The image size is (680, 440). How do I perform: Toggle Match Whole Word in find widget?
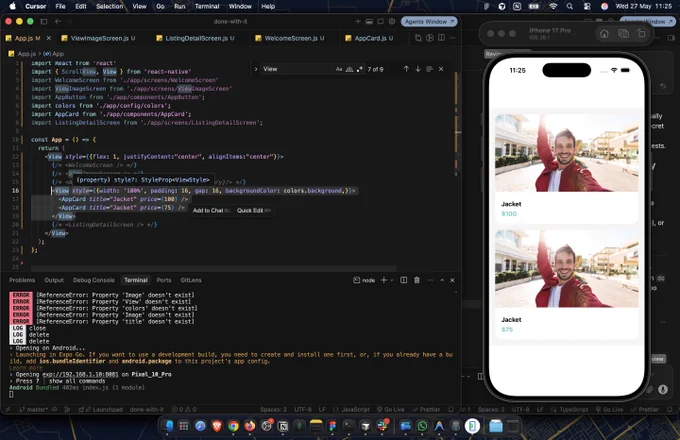tap(349, 69)
